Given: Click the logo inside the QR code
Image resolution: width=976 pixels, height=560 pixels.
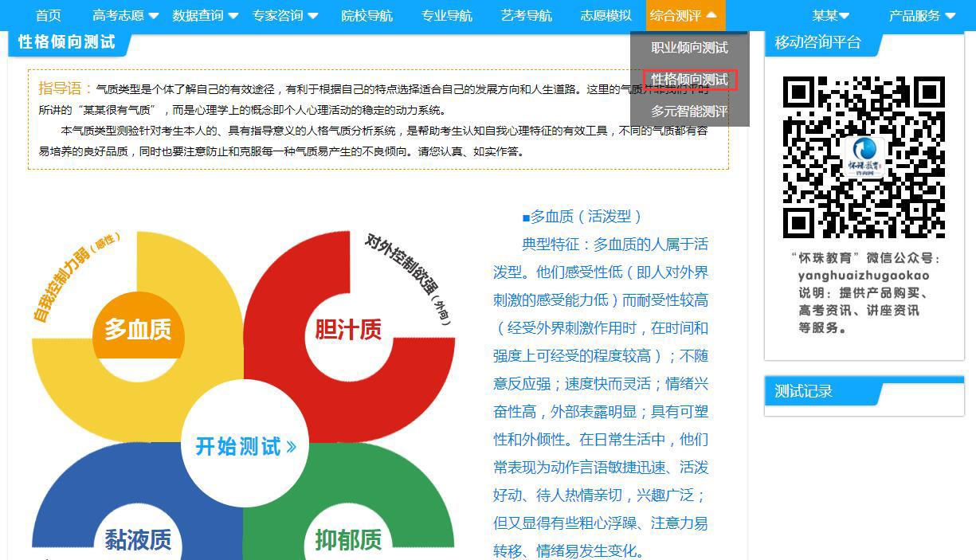Looking at the screenshot, I should click(x=864, y=155).
